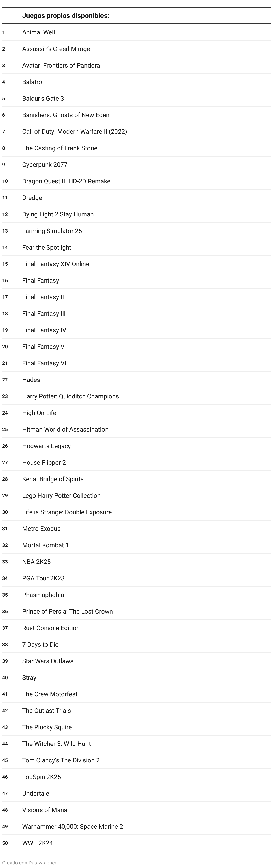273x868 pixels.
Task: Click the WWE 2K24 entry
Action: point(37,843)
